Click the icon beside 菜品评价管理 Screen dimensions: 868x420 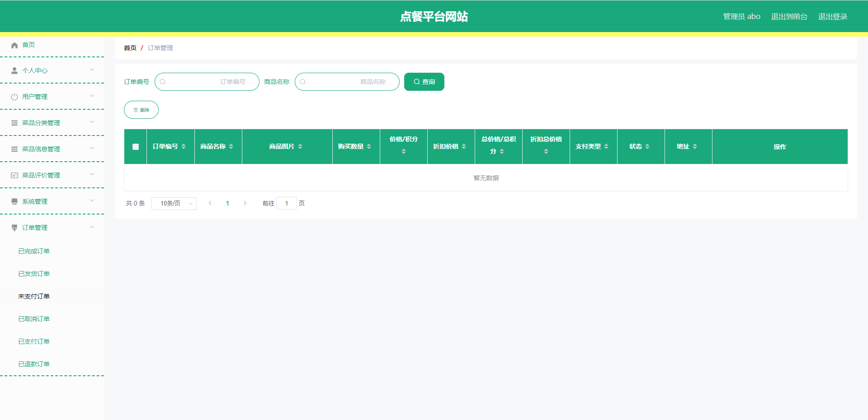point(14,175)
